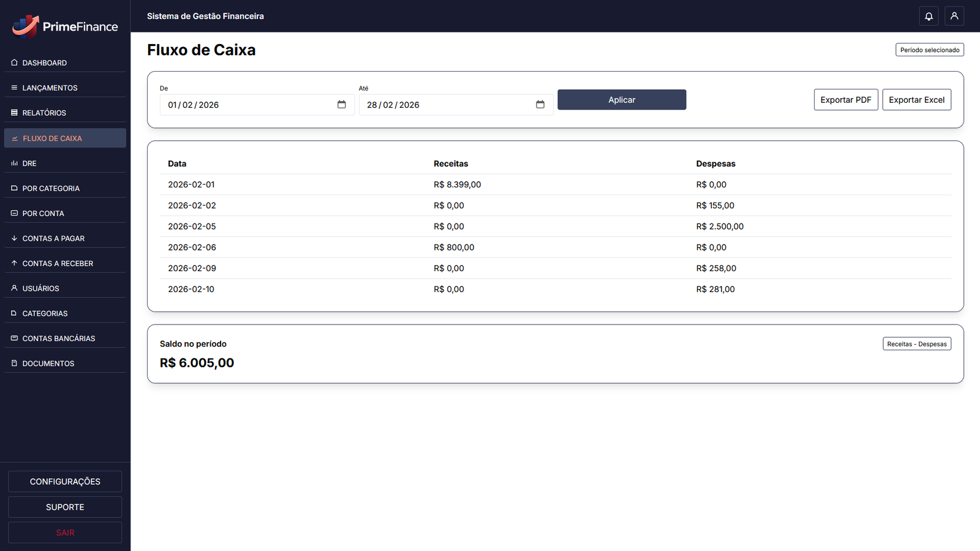Open the 'Até' date picker calendar

coord(540,105)
